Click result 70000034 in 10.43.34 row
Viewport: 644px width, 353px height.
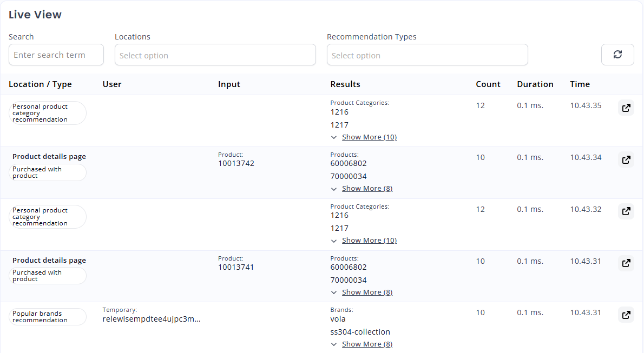(x=349, y=176)
